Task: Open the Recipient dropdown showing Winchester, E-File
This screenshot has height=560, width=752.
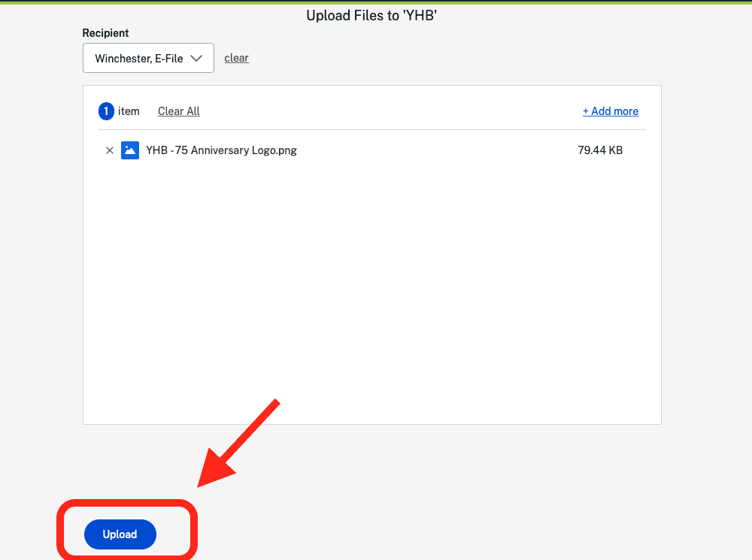Action: (148, 58)
